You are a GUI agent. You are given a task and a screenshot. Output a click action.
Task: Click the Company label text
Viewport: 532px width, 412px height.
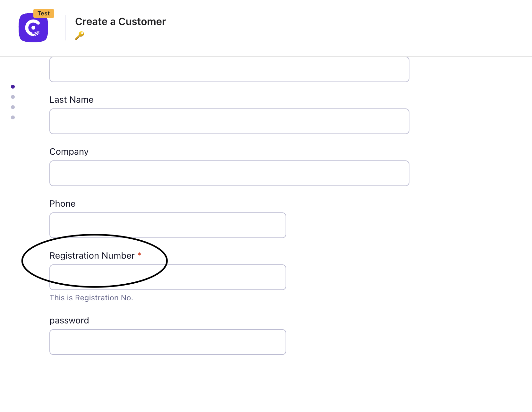click(x=69, y=152)
